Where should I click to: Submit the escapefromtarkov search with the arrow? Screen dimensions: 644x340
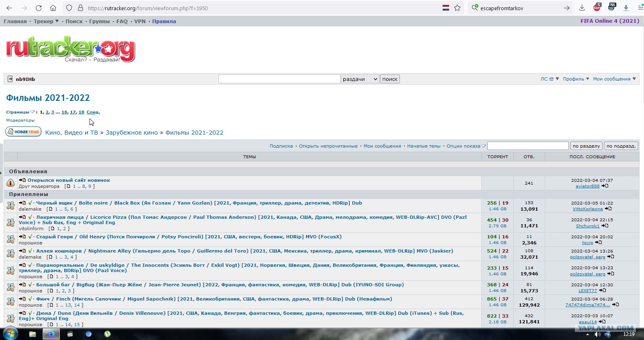pyautogui.click(x=567, y=8)
